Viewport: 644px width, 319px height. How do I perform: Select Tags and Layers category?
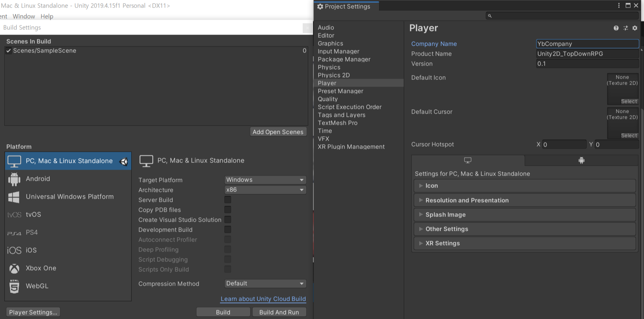(342, 115)
